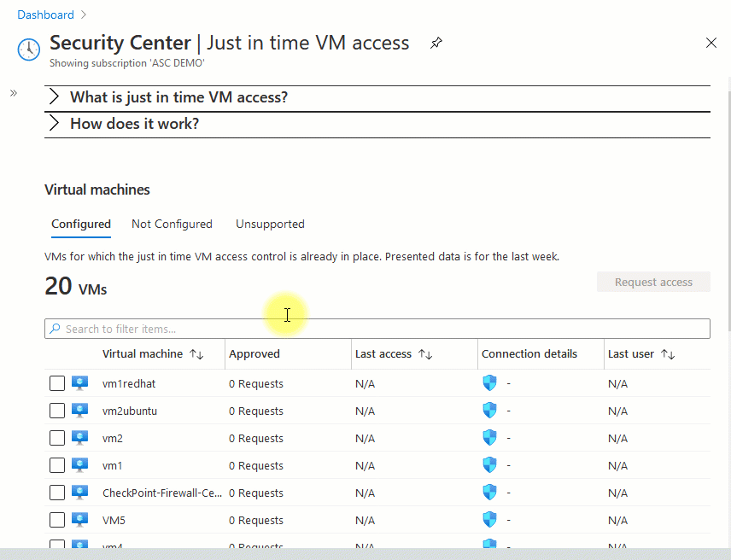
Task: Click '0 Requests' in vm1redhat row
Action: (256, 384)
